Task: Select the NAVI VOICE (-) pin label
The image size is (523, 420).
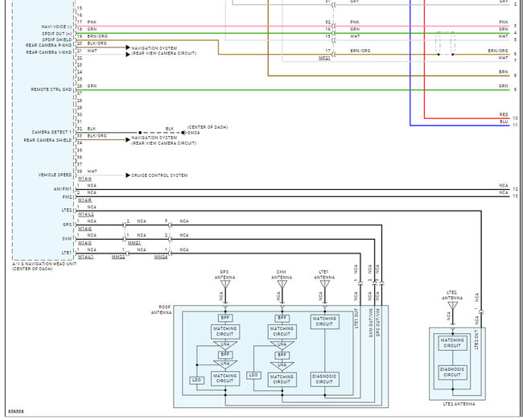Action: coord(56,27)
